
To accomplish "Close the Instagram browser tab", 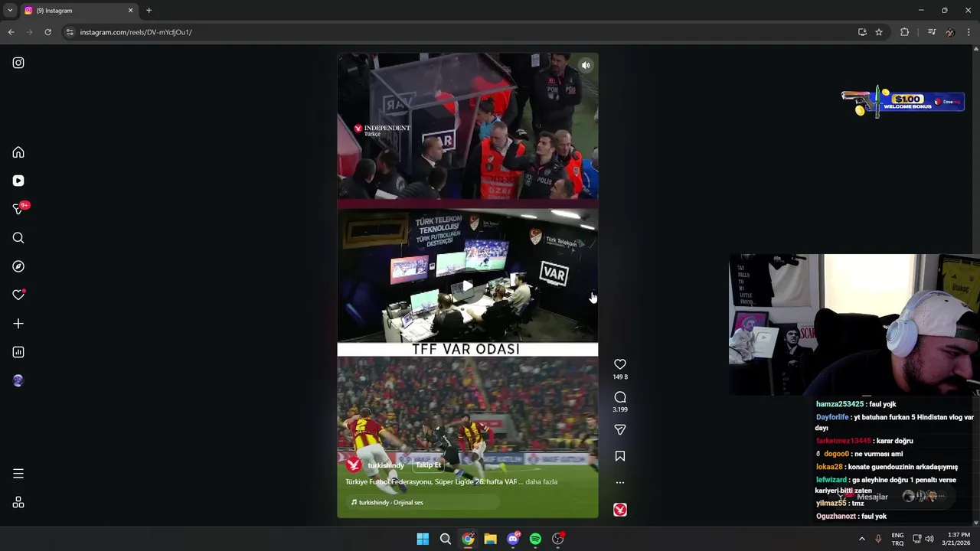I will [130, 11].
